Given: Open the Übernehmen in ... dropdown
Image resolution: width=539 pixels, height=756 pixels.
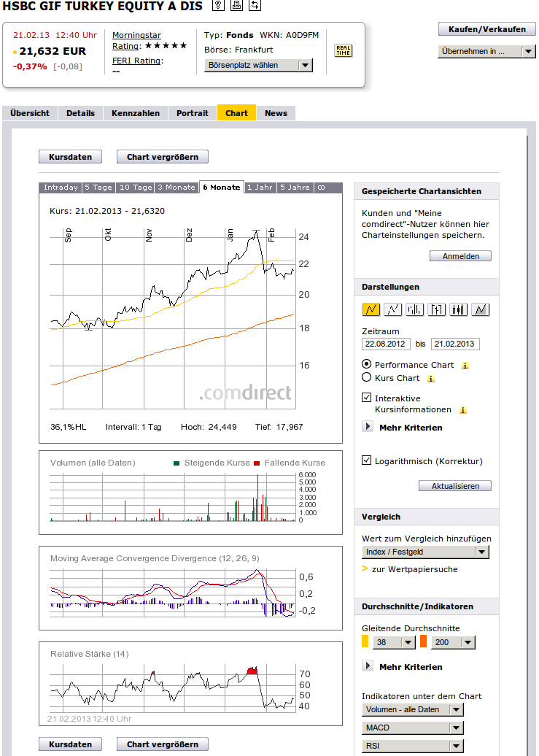Looking at the screenshot, I should 486,51.
